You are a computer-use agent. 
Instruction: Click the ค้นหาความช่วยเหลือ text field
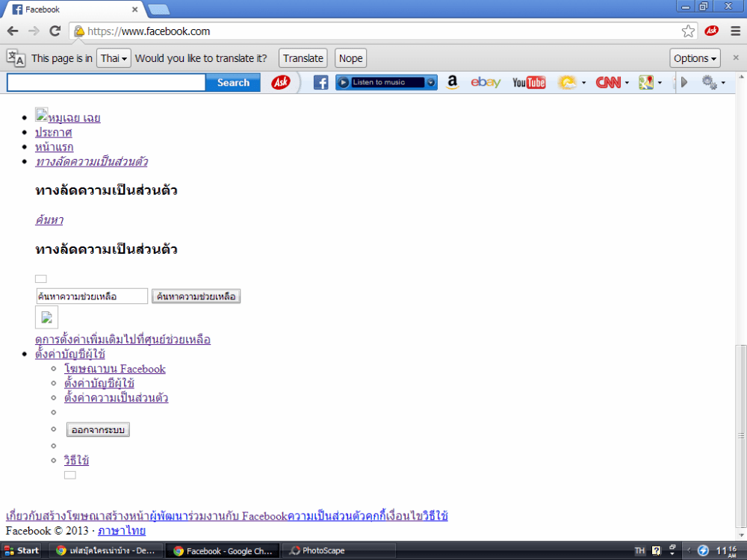tap(92, 296)
